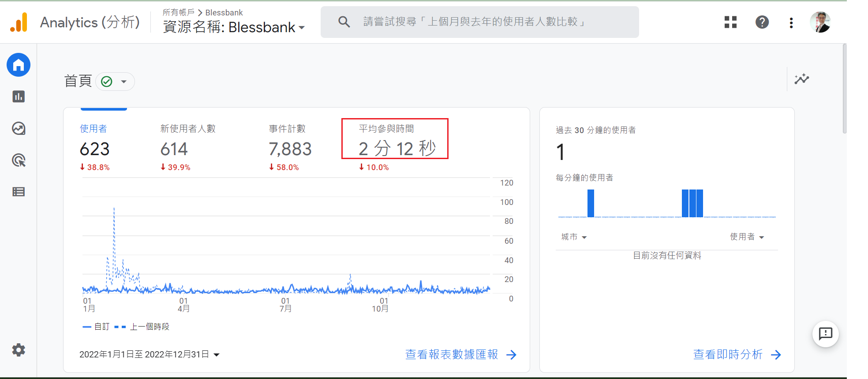Image resolution: width=868 pixels, height=379 pixels.
Task: Open the Help question mark icon
Action: pos(762,22)
